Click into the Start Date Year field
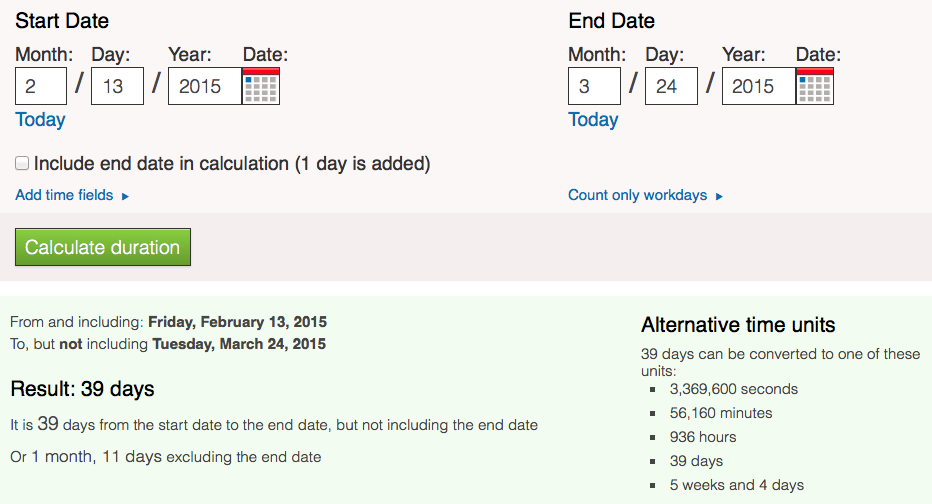The height and width of the screenshot is (504, 932). 204,86
